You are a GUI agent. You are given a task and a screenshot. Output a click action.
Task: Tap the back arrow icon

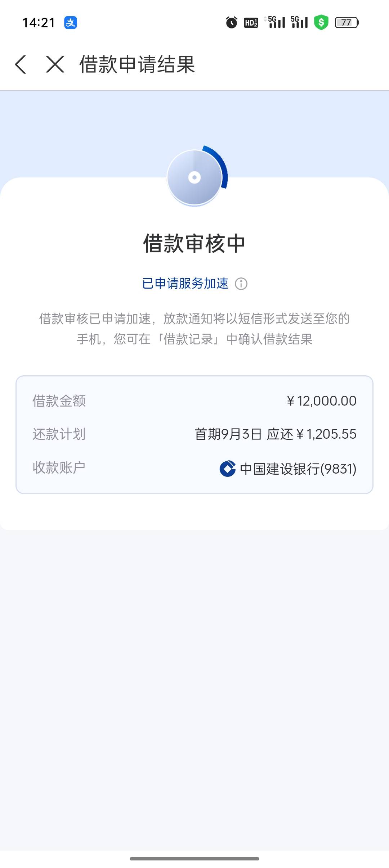click(x=21, y=64)
